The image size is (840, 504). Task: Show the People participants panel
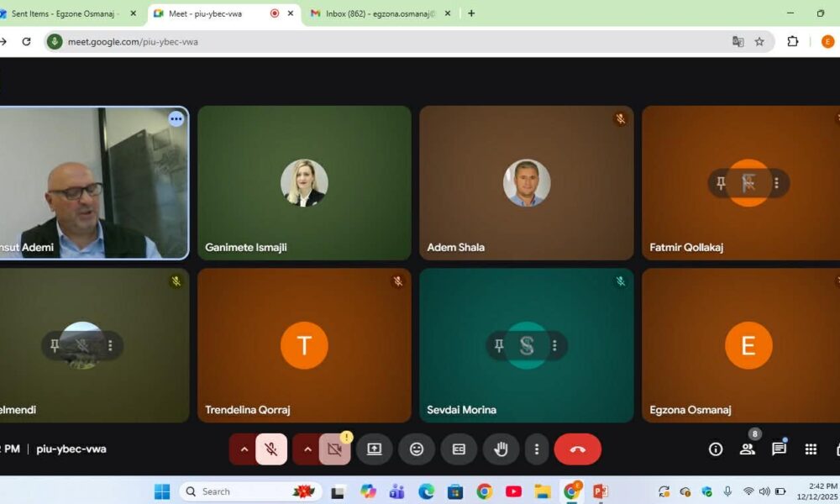pyautogui.click(x=747, y=449)
